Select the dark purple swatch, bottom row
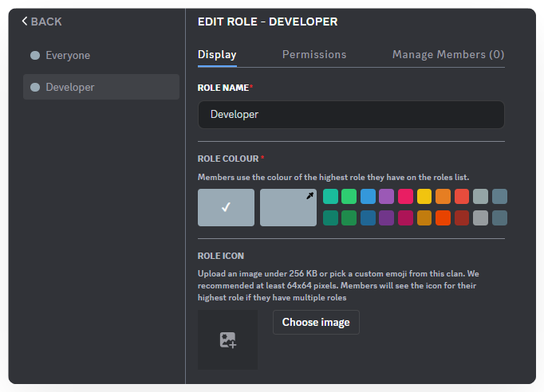Screen dimensions: 544x392 (x=386, y=218)
